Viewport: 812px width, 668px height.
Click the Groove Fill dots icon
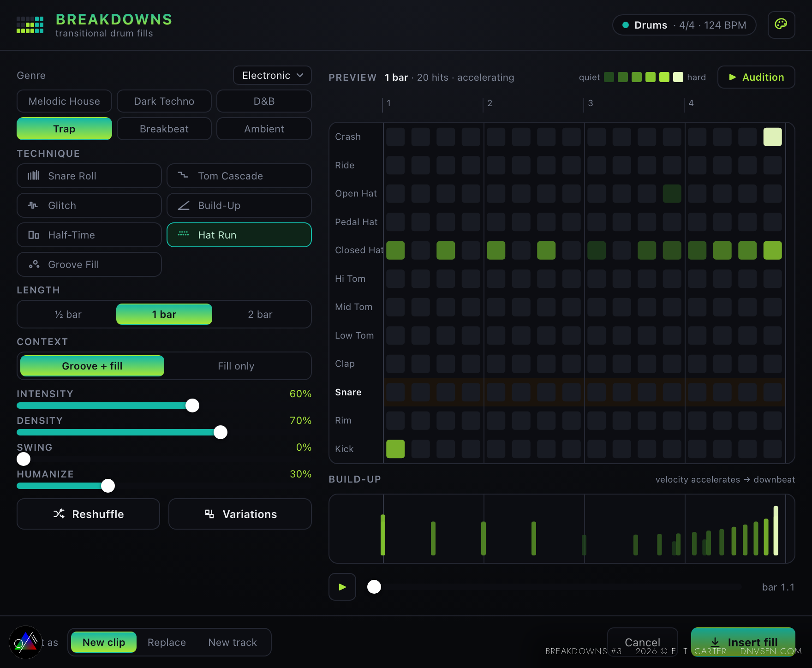pyautogui.click(x=34, y=264)
